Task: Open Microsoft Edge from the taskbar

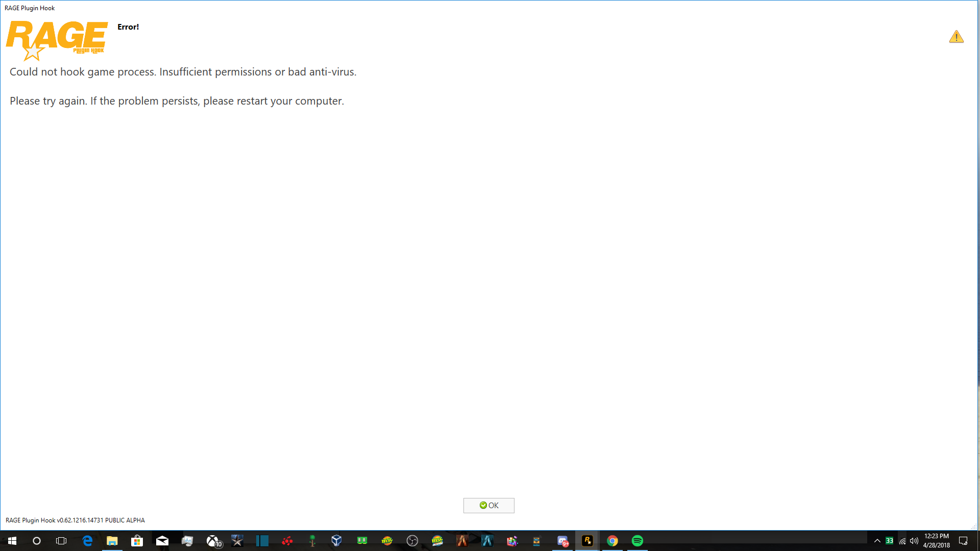Action: [87, 541]
